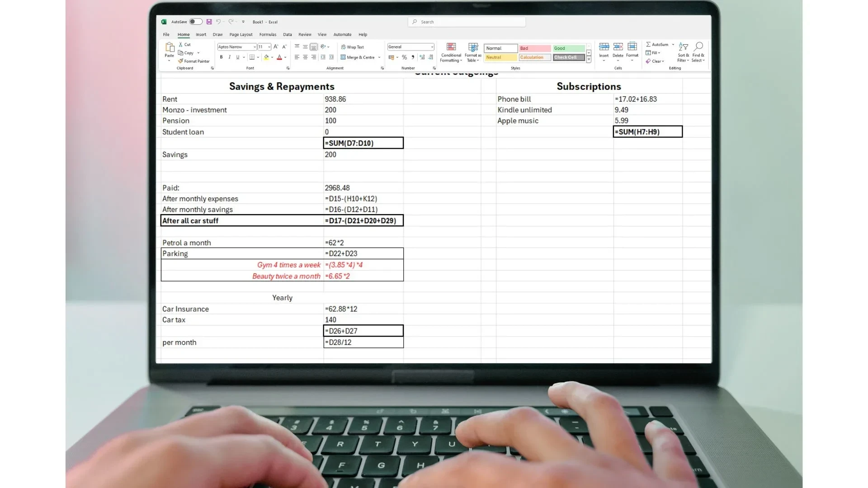Image resolution: width=868 pixels, height=488 pixels.
Task: Toggle the AutoSave switch
Action: pyautogui.click(x=195, y=22)
